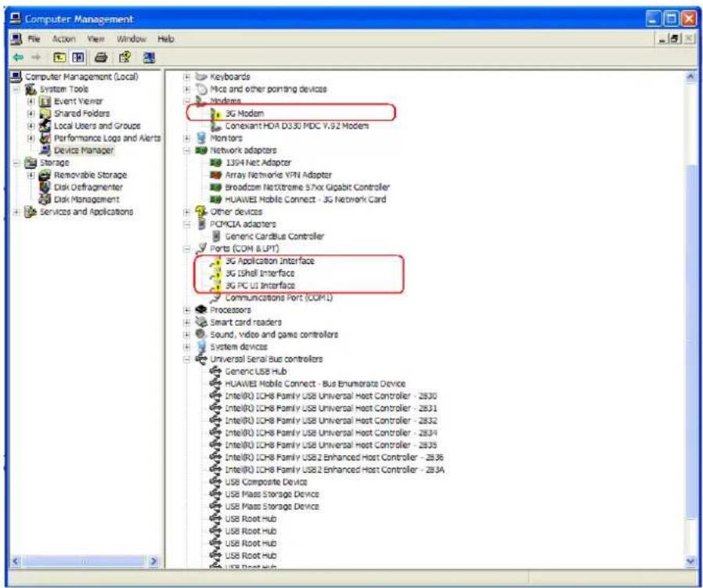Expand the Keyboards category
Image resolution: width=703 pixels, height=588 pixels.
[x=187, y=78]
